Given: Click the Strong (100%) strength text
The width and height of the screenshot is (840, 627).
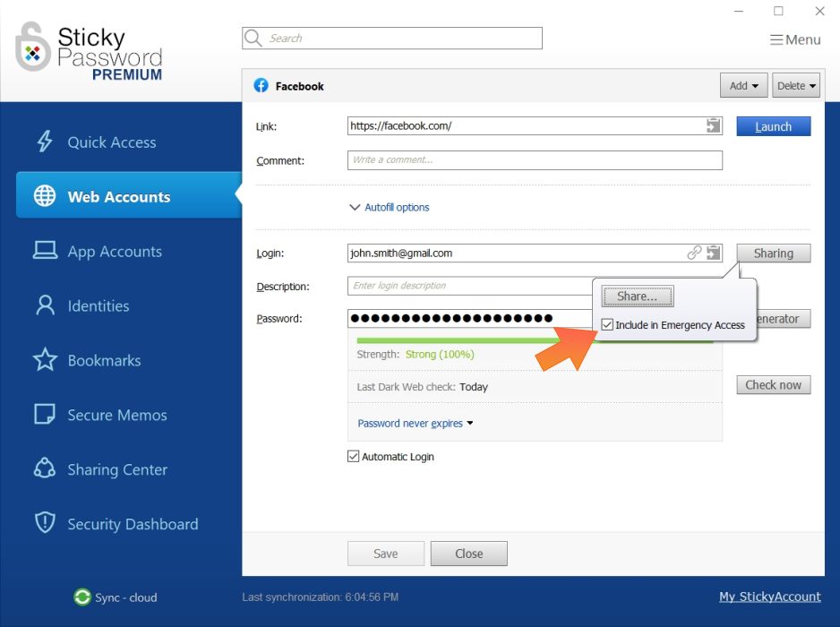Looking at the screenshot, I should point(440,354).
